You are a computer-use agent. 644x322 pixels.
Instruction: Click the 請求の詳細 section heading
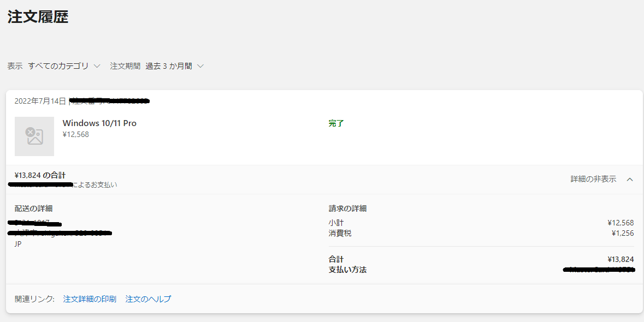(x=347, y=208)
